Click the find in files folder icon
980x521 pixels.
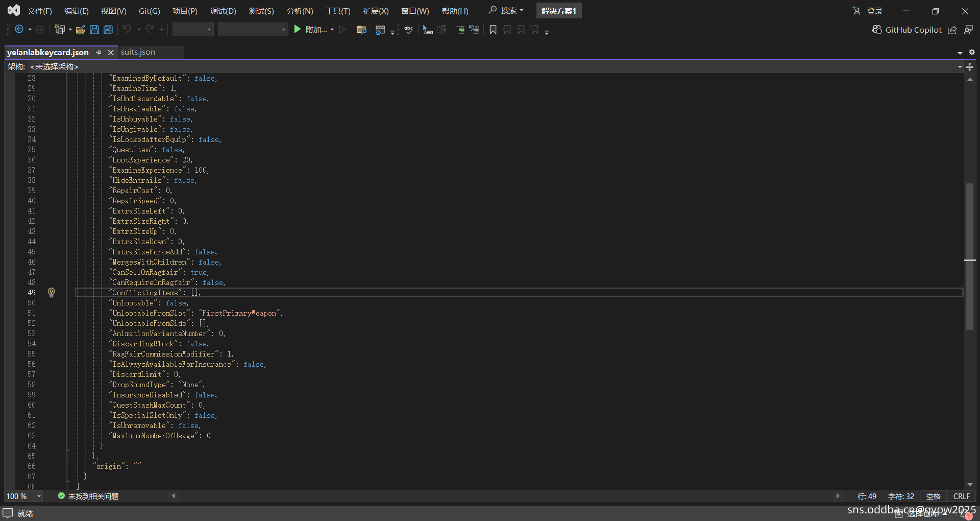point(361,30)
